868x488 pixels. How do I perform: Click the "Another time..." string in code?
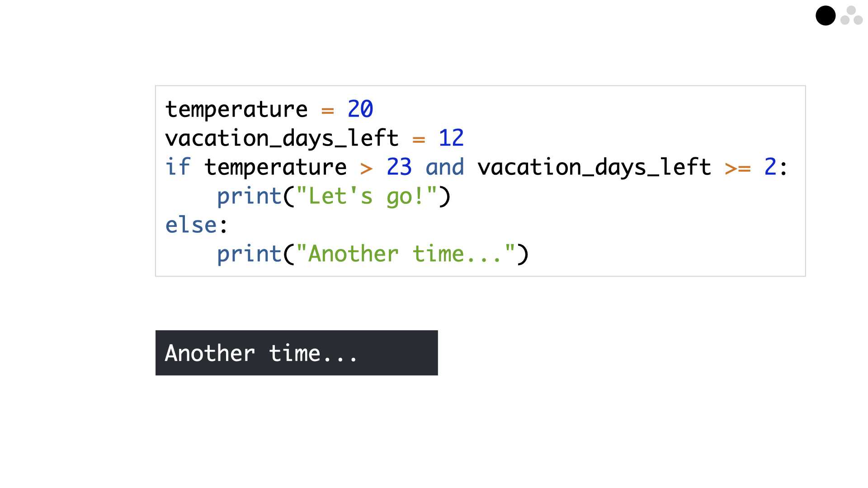tap(406, 254)
